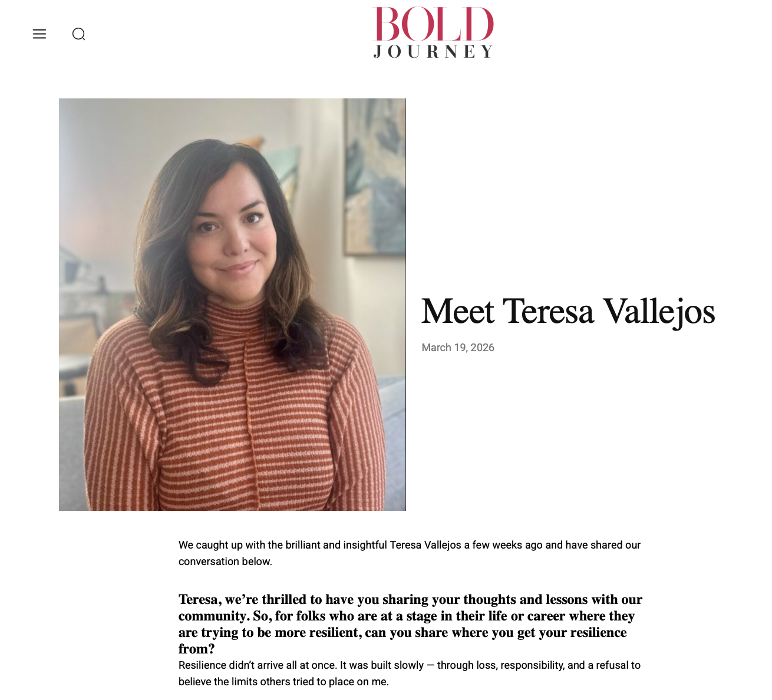Image resolution: width=772 pixels, height=700 pixels.
Task: Click the bold line beginning "community. So, for folks"
Action: coord(406,616)
